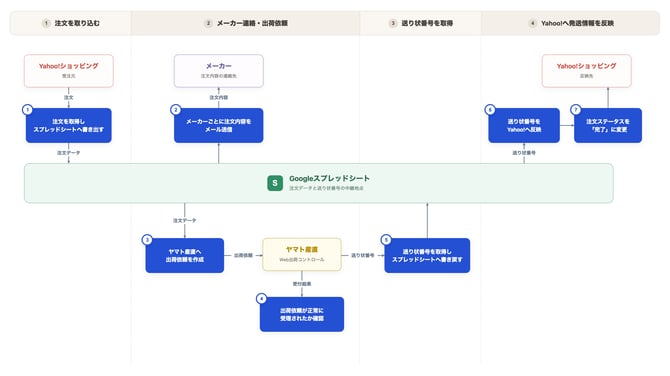Image resolution: width=670 pixels, height=376 pixels.
Task: Click the Yahoo!ショッピング 反映先 box
Action: [x=587, y=71]
